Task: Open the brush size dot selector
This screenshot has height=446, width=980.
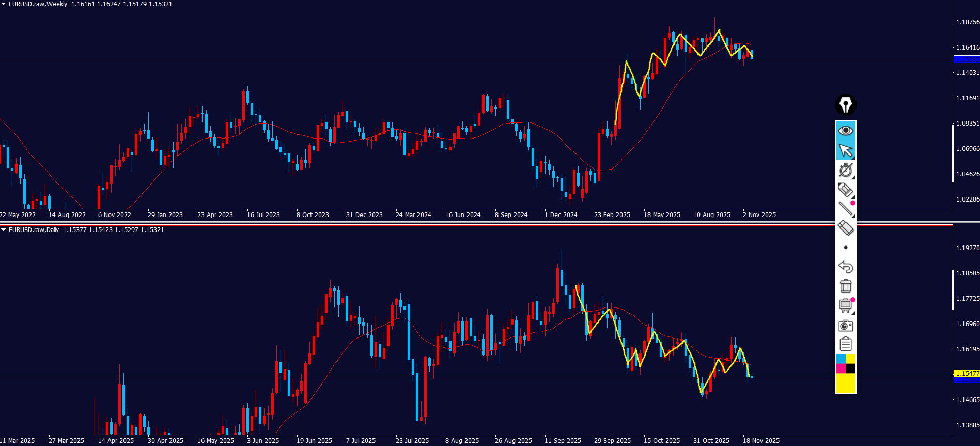Action: pyautogui.click(x=845, y=248)
